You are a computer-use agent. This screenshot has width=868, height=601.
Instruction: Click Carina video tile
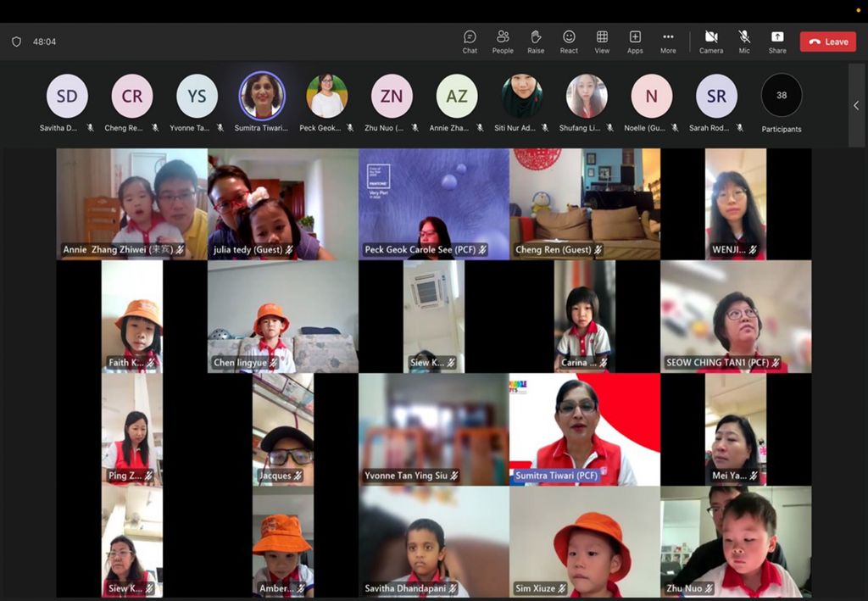coord(585,316)
